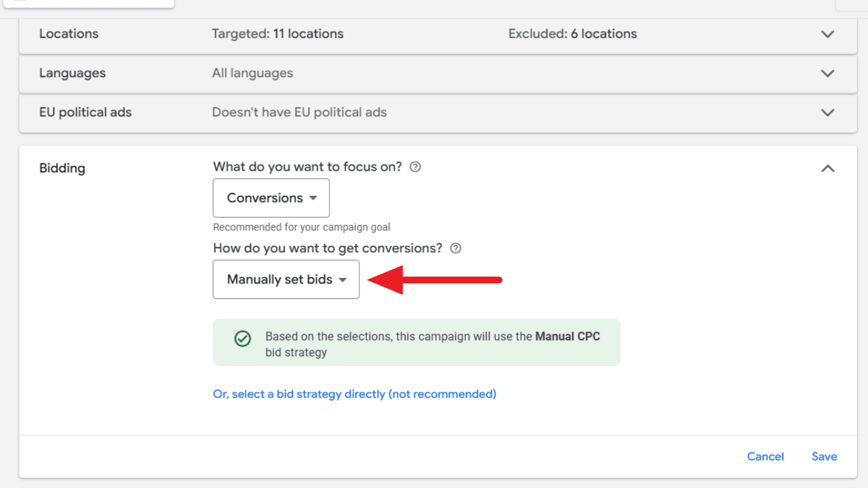Click the Locations row label

click(68, 34)
